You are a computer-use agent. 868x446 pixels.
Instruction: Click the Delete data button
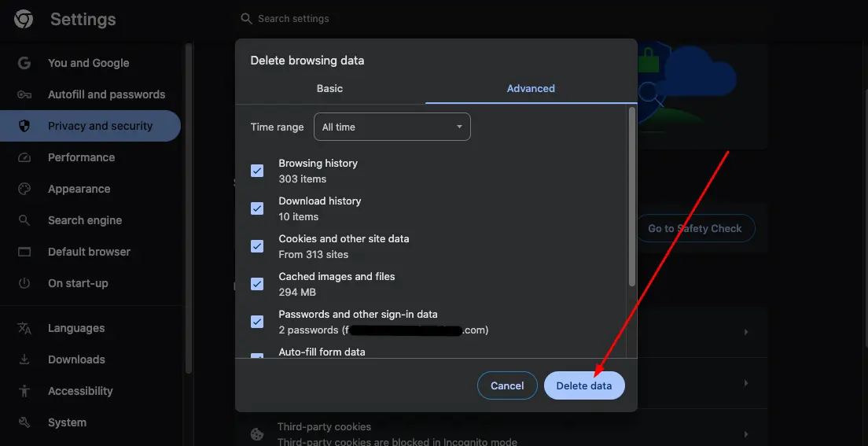tap(584, 385)
